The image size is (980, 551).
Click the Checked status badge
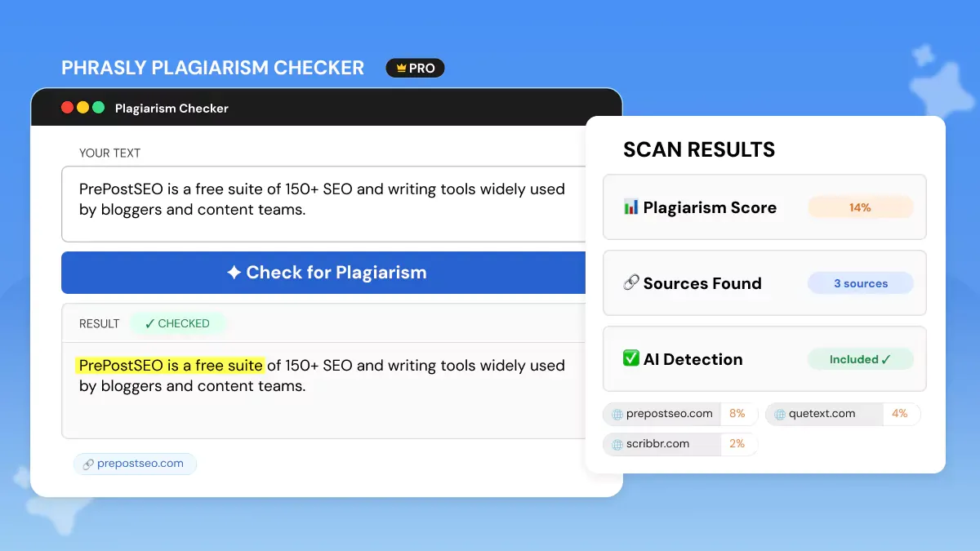tap(177, 323)
